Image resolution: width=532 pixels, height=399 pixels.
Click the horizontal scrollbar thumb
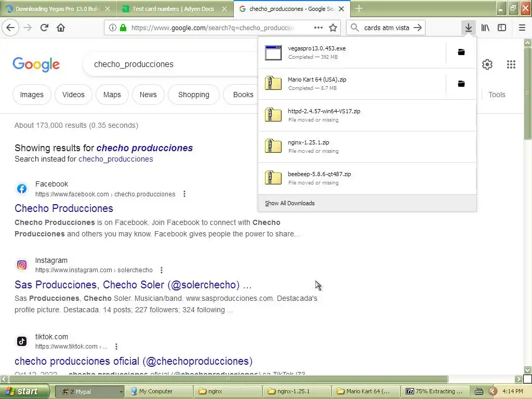point(229,379)
